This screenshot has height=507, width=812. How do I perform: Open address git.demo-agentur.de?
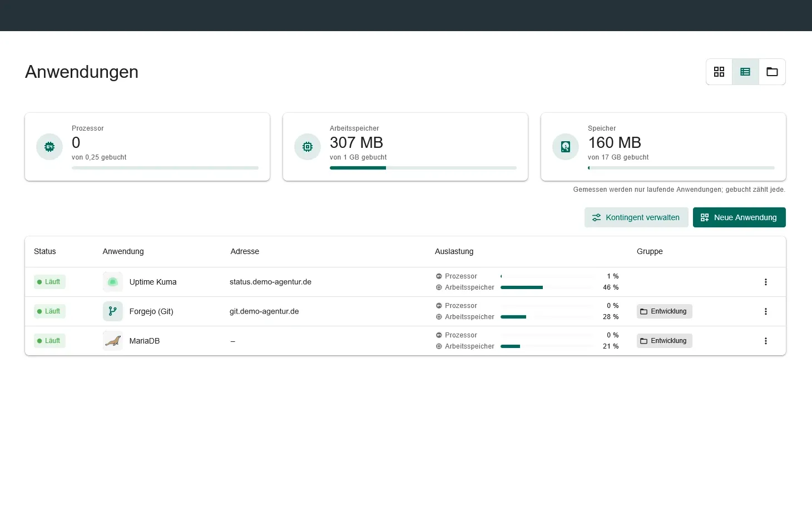[264, 311]
